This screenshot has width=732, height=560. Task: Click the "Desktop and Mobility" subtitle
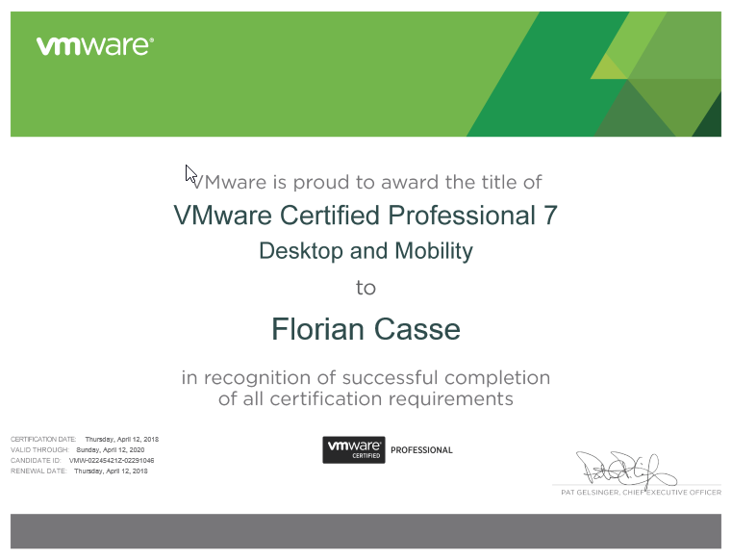366,251
